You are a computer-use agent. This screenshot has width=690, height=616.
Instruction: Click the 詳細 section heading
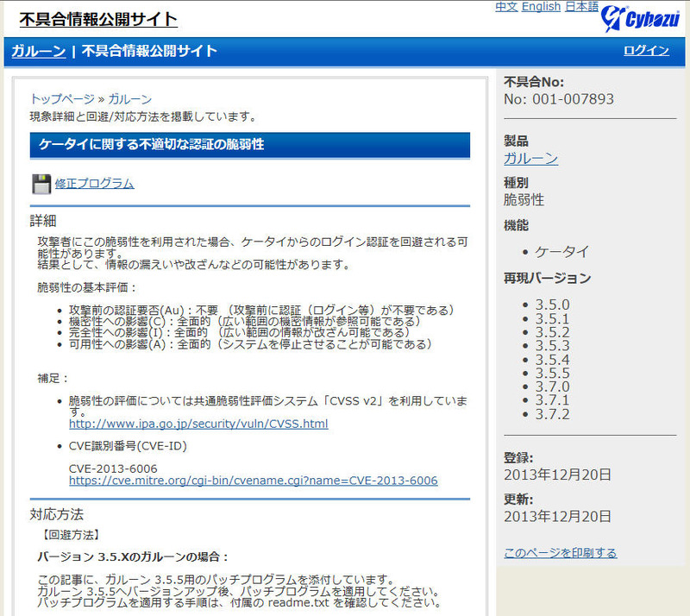(x=43, y=221)
